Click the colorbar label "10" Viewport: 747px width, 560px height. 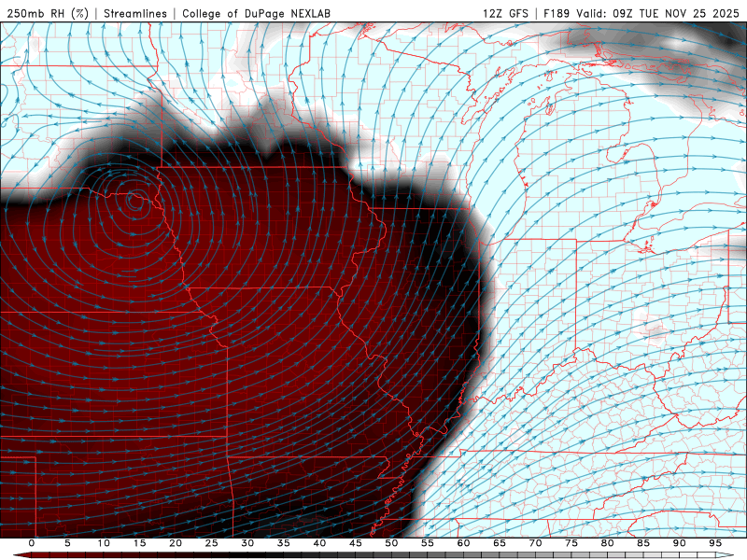104,543
